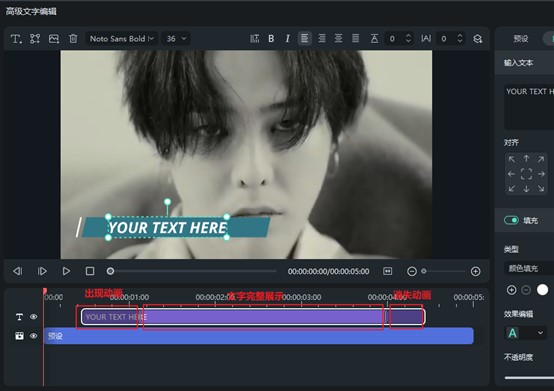554x391 pixels.
Task: Click the 不透明度 opacity slider
Action: pyautogui.click(x=529, y=378)
